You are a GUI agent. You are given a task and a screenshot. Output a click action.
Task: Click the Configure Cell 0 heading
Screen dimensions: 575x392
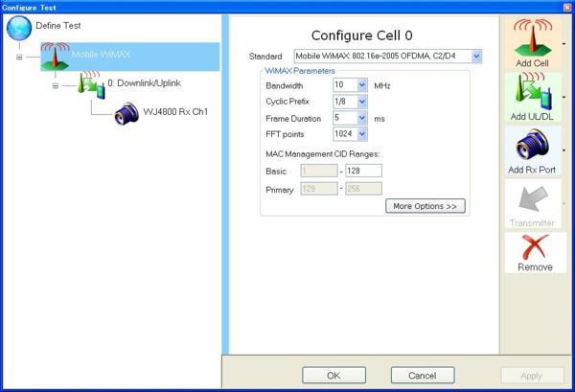[x=362, y=35]
